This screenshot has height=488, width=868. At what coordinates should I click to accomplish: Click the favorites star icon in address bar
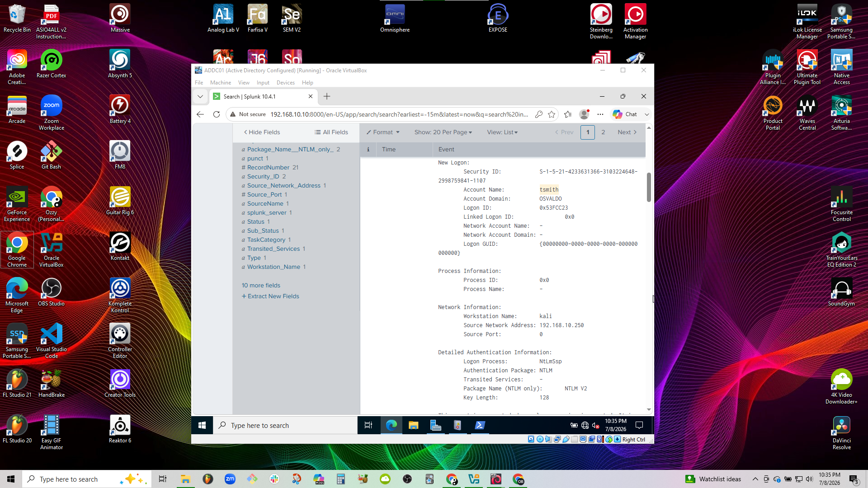(552, 114)
